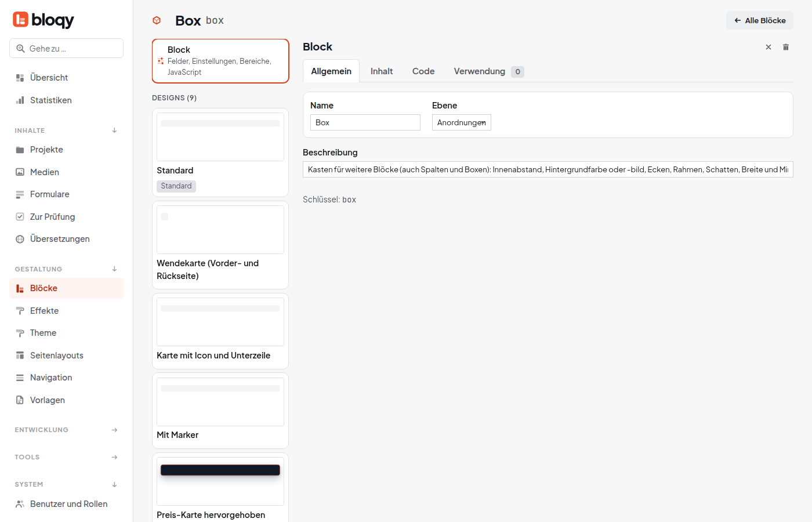This screenshot has height=522, width=812.
Task: Expand the TOOLS section
Action: click(114, 457)
